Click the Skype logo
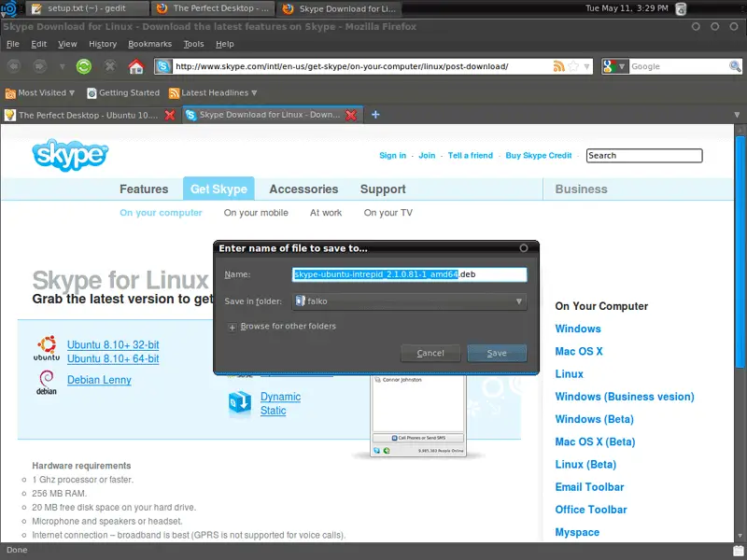Screen dimensions: 747x560 [71, 155]
